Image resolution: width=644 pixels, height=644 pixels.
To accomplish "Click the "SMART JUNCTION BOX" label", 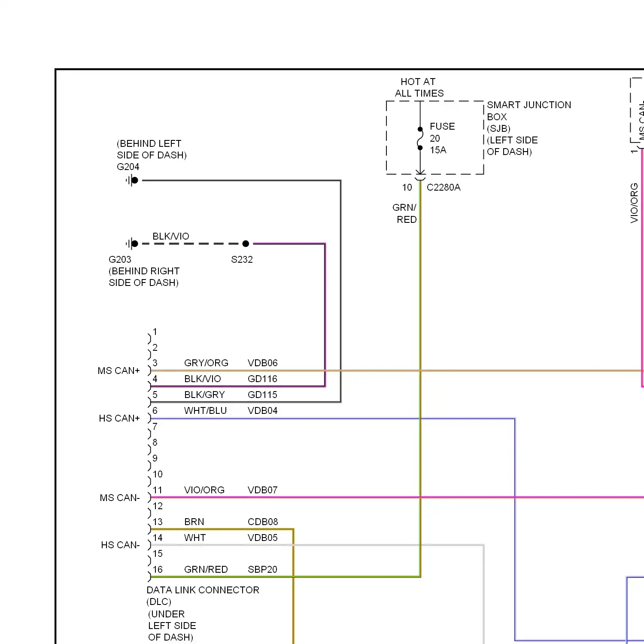I will [x=529, y=111].
